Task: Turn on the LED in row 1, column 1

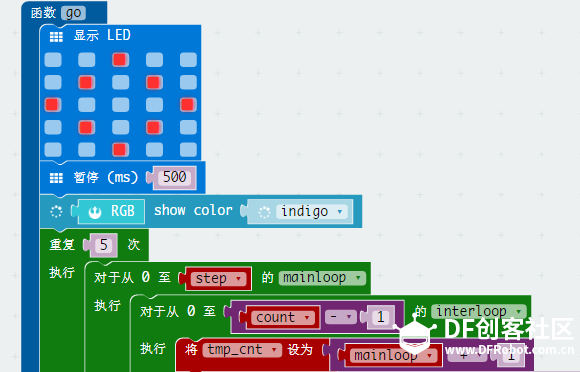Action: [x=53, y=60]
